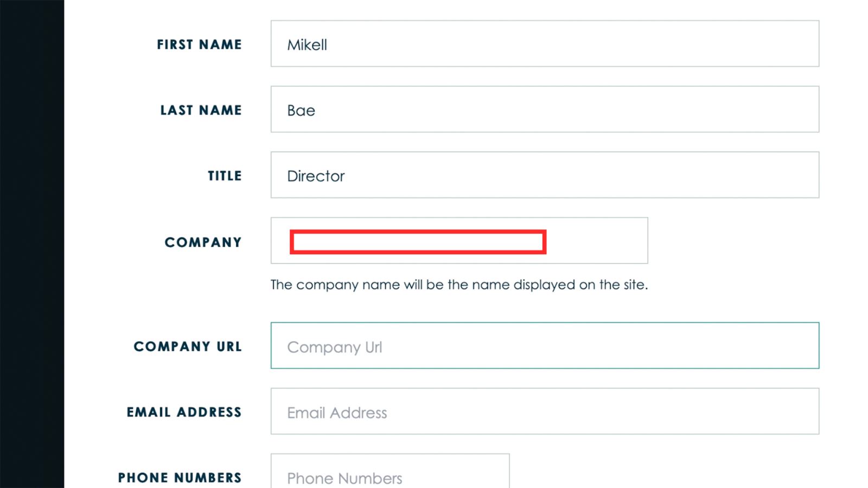Click the Email Address input field
The image size is (868, 488).
pyautogui.click(x=545, y=412)
